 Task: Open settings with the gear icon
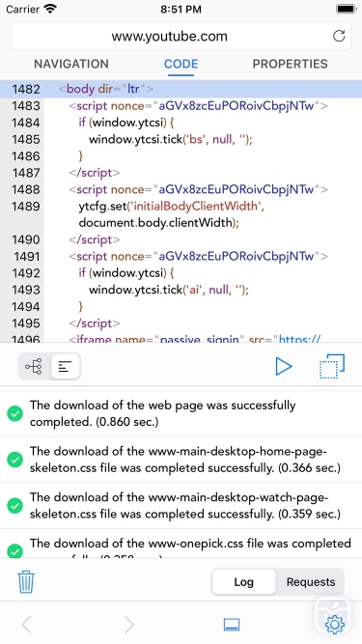coord(335,625)
